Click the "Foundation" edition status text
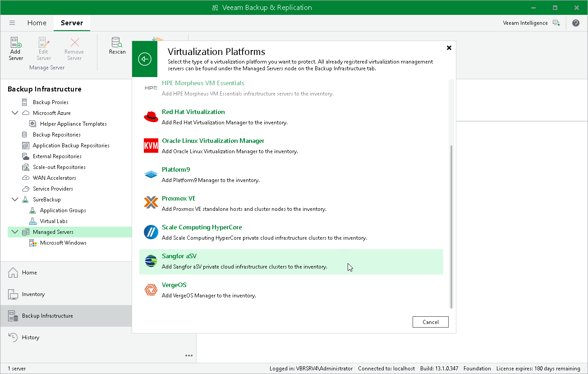 click(x=477, y=369)
